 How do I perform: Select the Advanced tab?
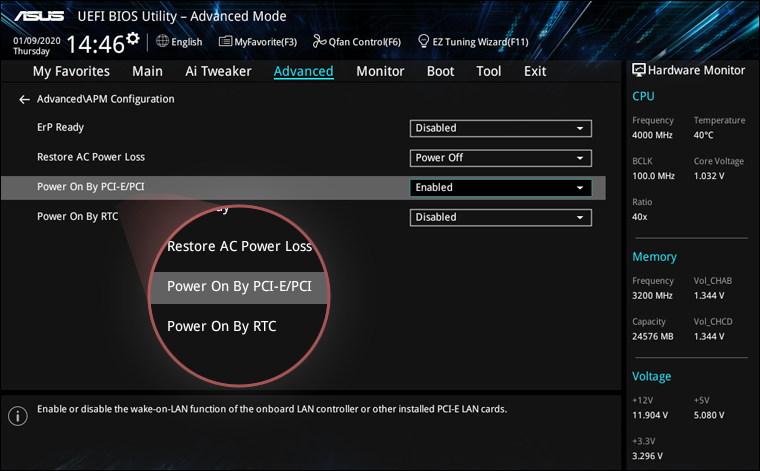coord(303,71)
